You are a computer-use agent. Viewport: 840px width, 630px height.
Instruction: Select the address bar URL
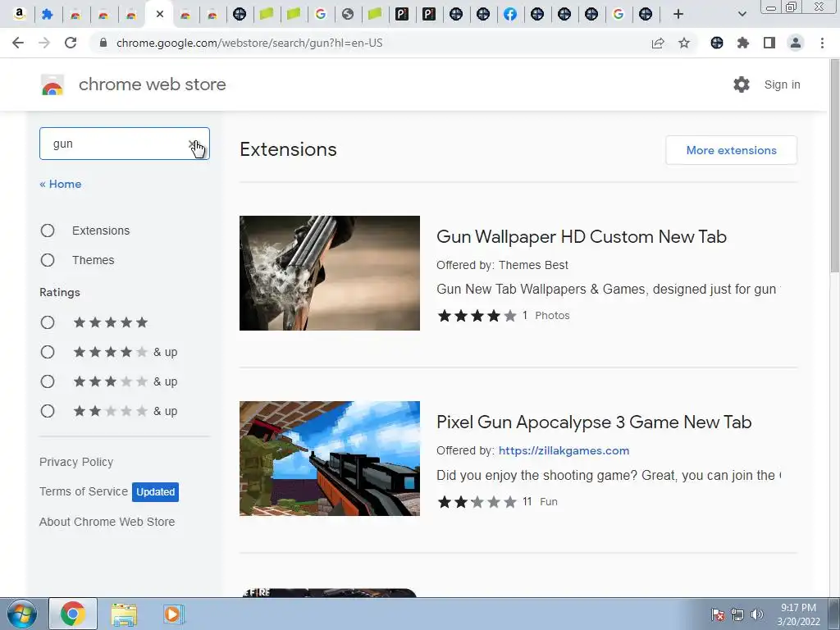(249, 43)
